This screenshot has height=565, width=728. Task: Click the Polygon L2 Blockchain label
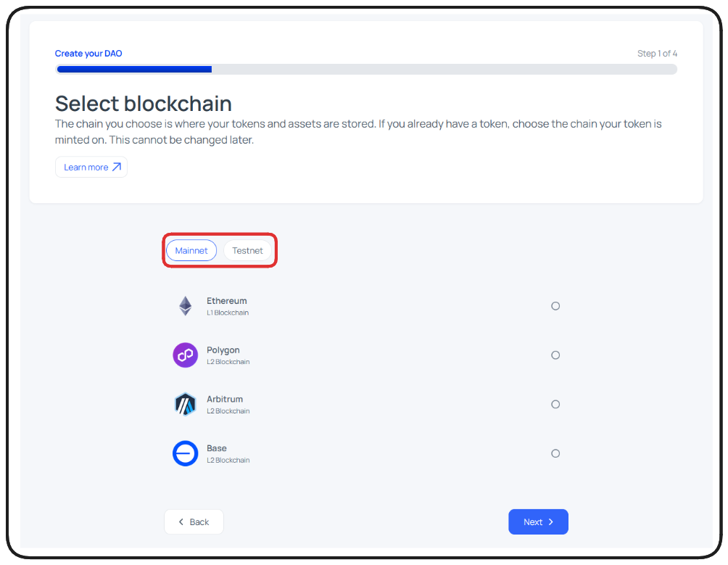pyautogui.click(x=228, y=362)
